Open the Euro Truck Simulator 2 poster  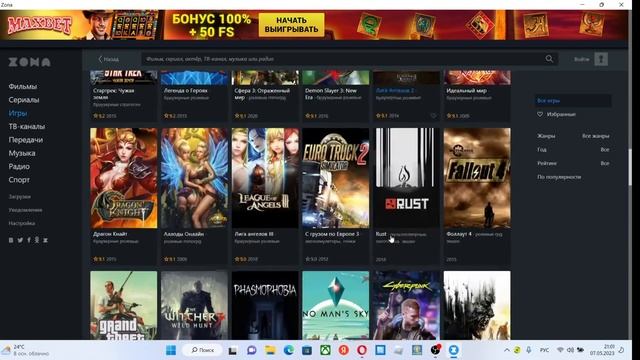pos(336,178)
